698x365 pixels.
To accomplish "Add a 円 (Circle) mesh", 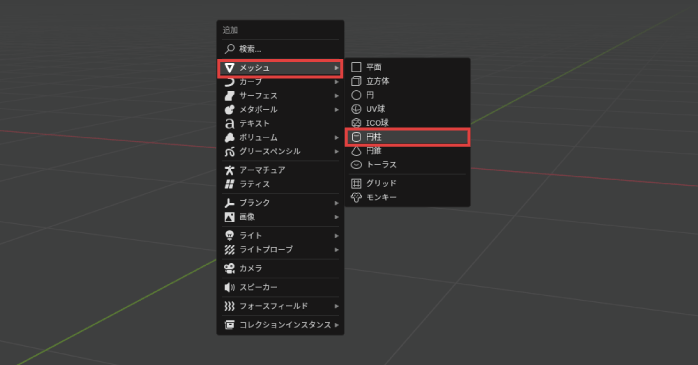I will 407,95.
